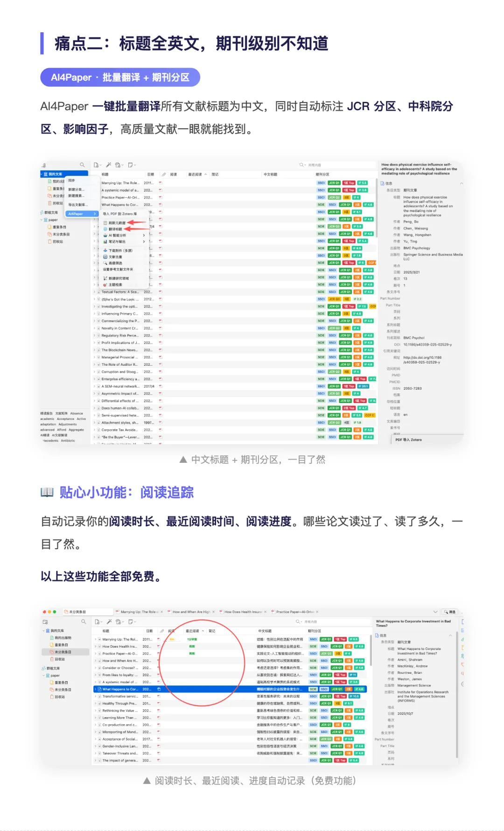This screenshot has height=831, width=504.
Task: Open search magnifier in bottom Zotero sidebar
Action: (84, 622)
